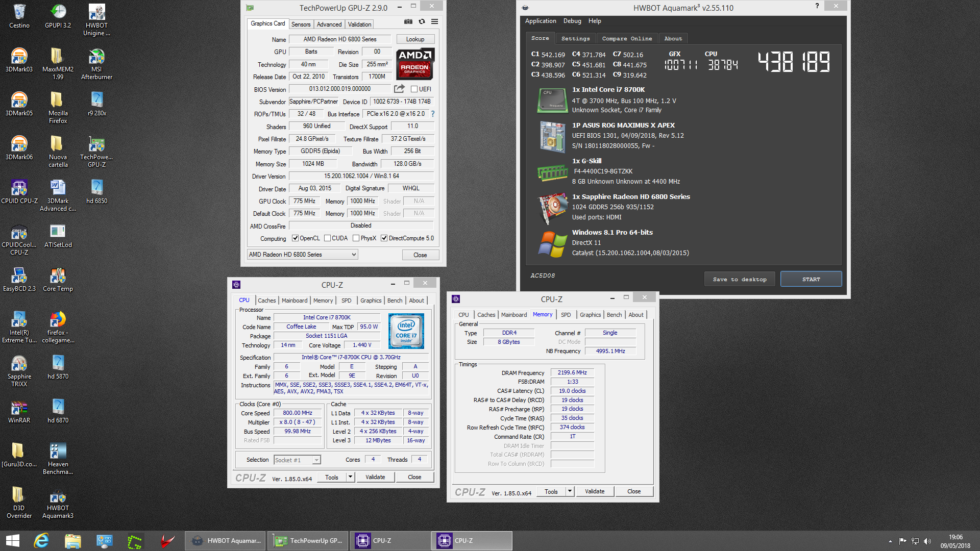Open the SPD tab in CPU-Z Memory window
The image size is (980, 551).
click(566, 315)
